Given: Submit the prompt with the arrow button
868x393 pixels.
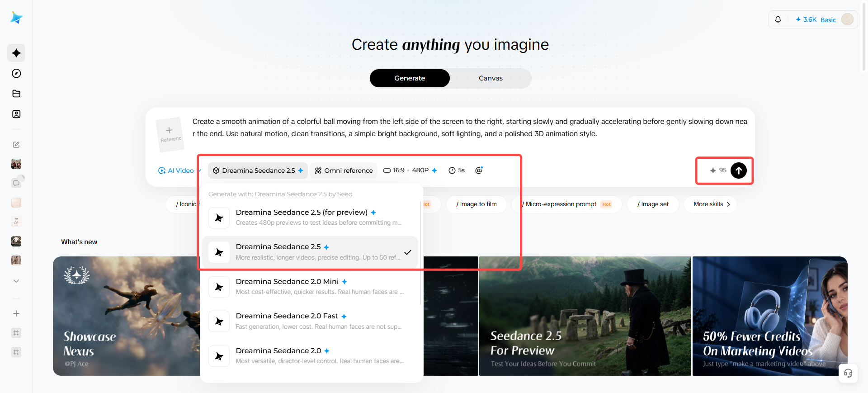Looking at the screenshot, I should point(739,170).
